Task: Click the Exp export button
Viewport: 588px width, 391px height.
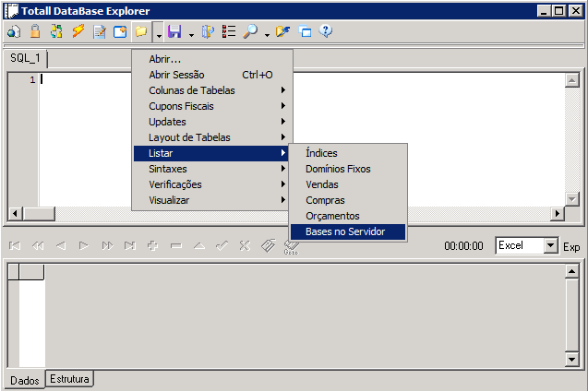Action: pyautogui.click(x=571, y=247)
